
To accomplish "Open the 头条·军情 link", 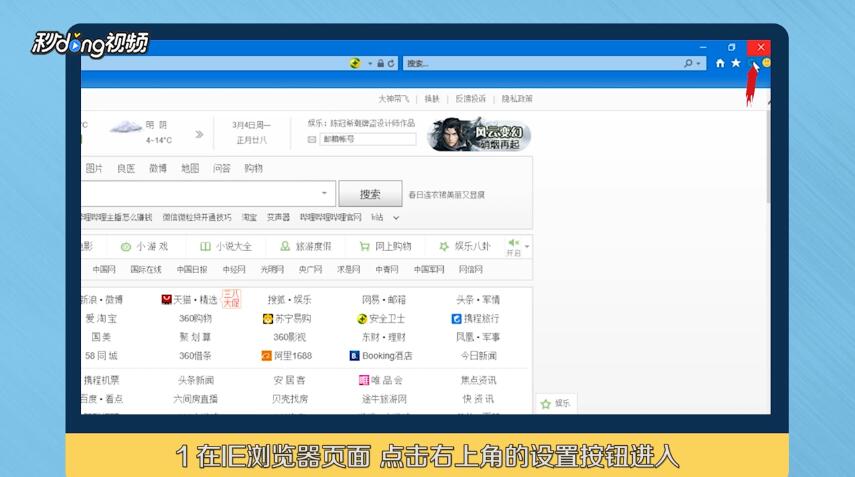I will pyautogui.click(x=478, y=300).
